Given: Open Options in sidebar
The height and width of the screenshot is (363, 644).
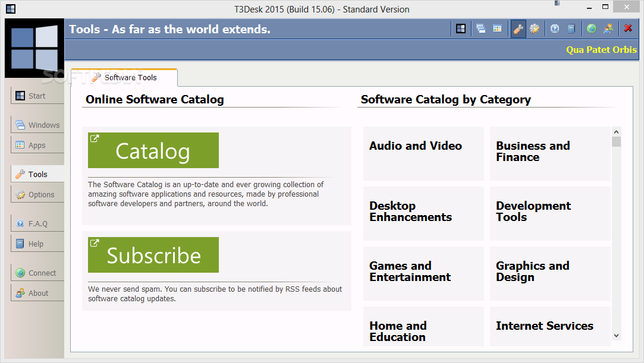Looking at the screenshot, I should click(x=37, y=194).
